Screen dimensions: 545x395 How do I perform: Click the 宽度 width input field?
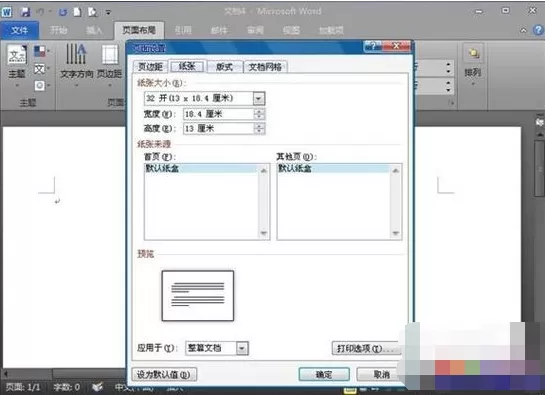(x=219, y=114)
